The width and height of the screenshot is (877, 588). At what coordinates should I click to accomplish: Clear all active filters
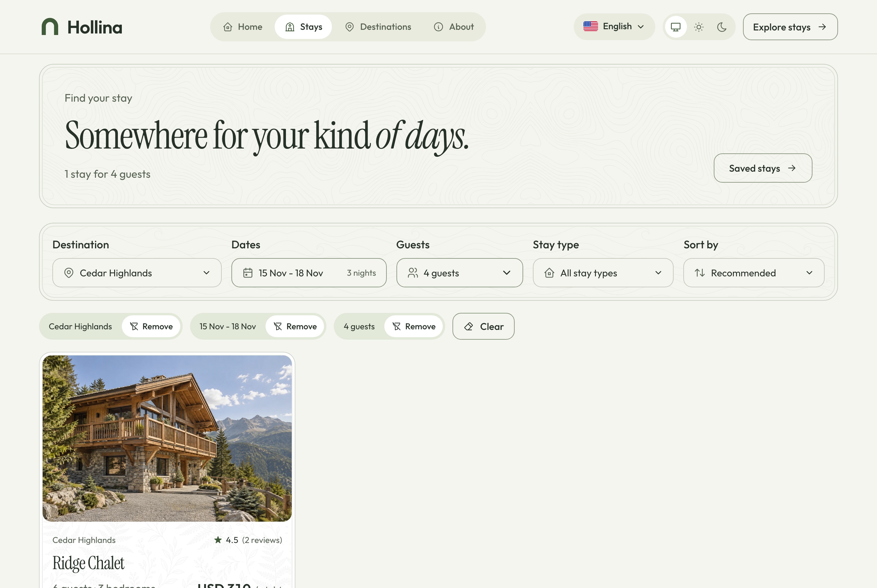tap(483, 327)
